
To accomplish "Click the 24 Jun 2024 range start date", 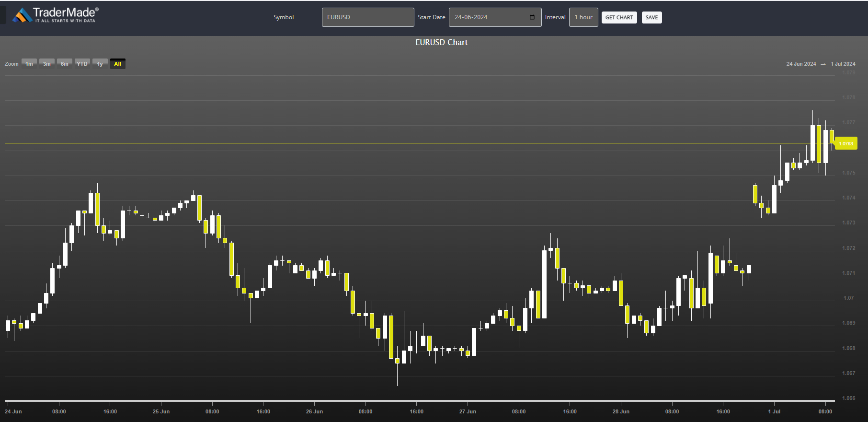I will point(801,64).
